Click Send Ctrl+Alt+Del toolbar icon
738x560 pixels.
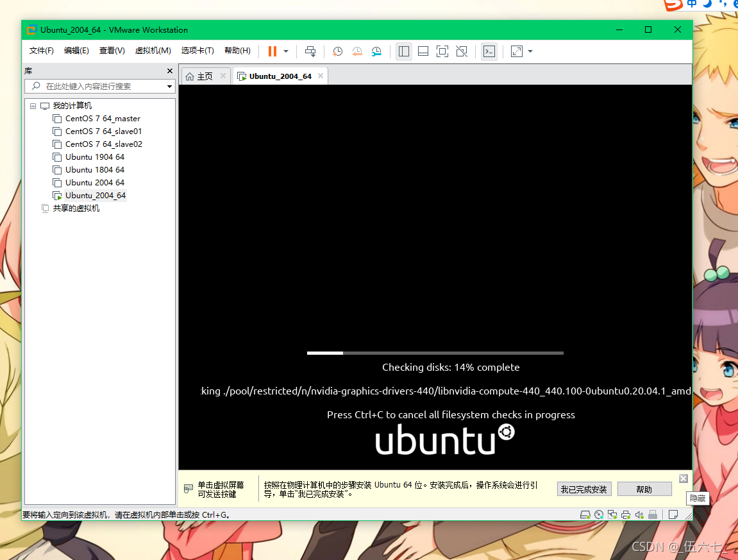click(x=310, y=51)
